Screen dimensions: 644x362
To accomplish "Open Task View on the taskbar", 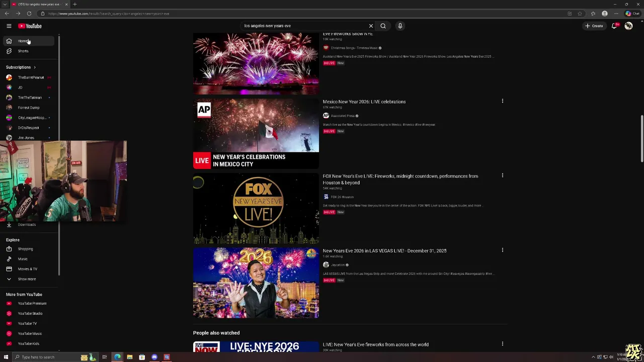I will point(105,357).
